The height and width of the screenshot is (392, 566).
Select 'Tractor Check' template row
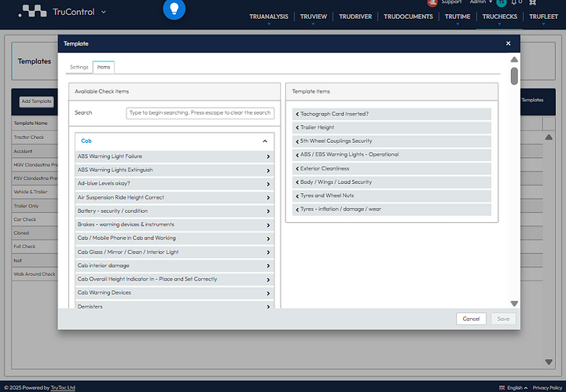click(x=35, y=137)
